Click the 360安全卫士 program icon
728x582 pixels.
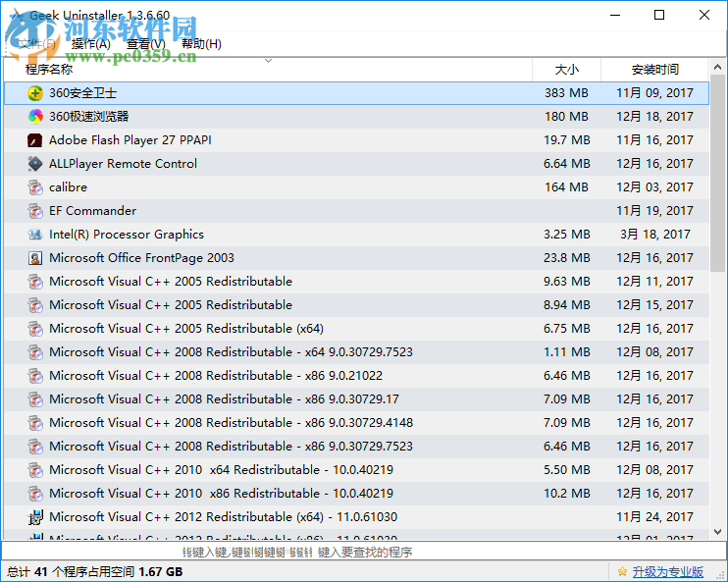click(35, 93)
